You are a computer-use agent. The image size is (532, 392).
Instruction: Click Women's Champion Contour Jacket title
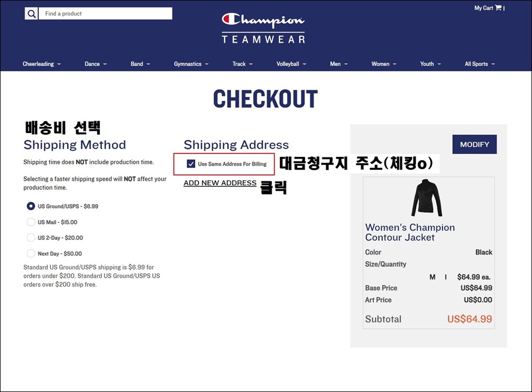coord(410,232)
